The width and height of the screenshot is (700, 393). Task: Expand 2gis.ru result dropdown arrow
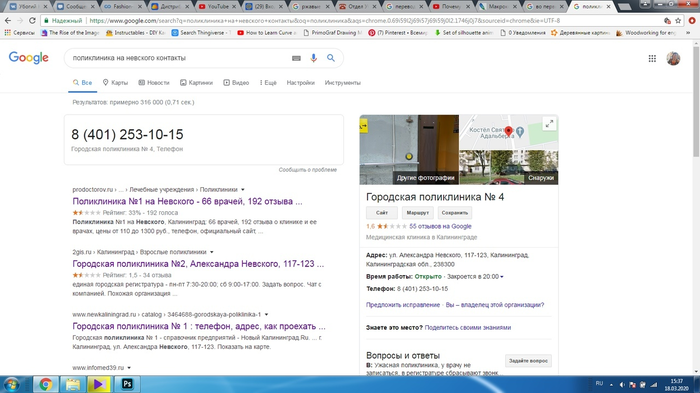click(x=212, y=252)
